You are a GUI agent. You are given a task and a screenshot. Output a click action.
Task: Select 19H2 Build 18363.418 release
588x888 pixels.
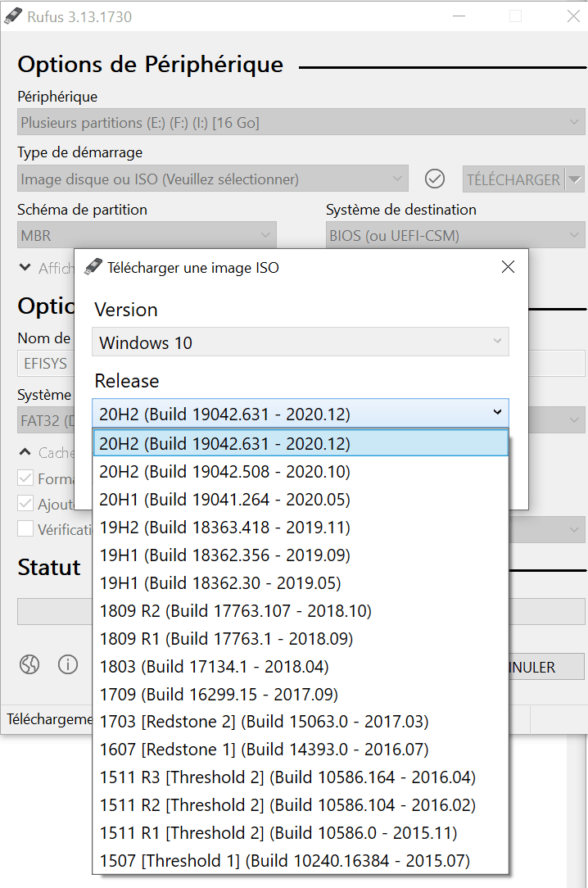point(301,528)
